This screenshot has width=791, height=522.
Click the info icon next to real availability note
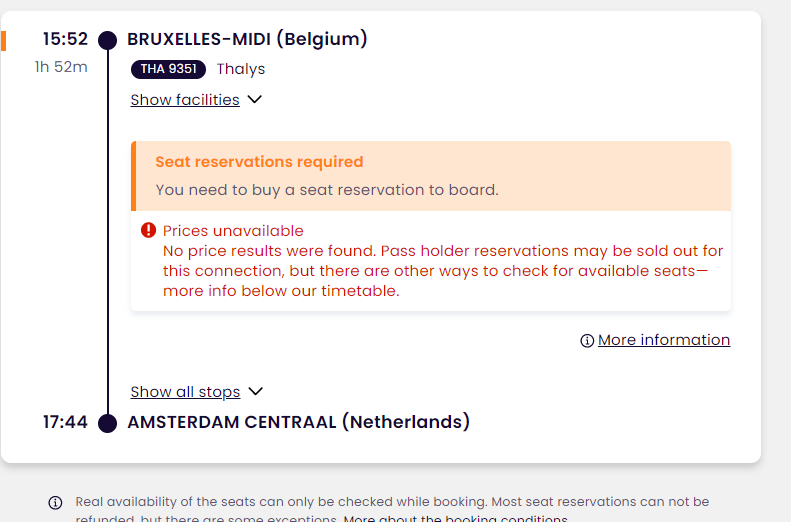pyautogui.click(x=55, y=502)
